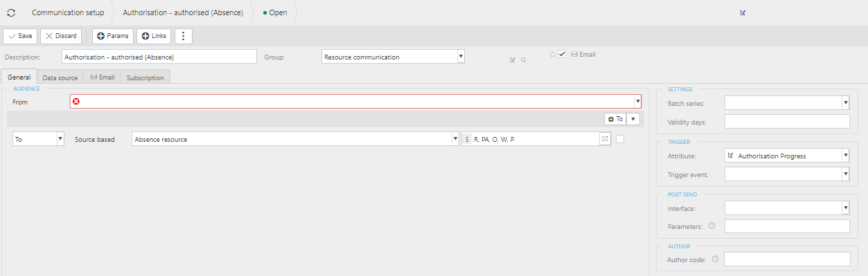This screenshot has width=868, height=276.
Task: Expand the Absence resource dropdown
Action: point(455,139)
